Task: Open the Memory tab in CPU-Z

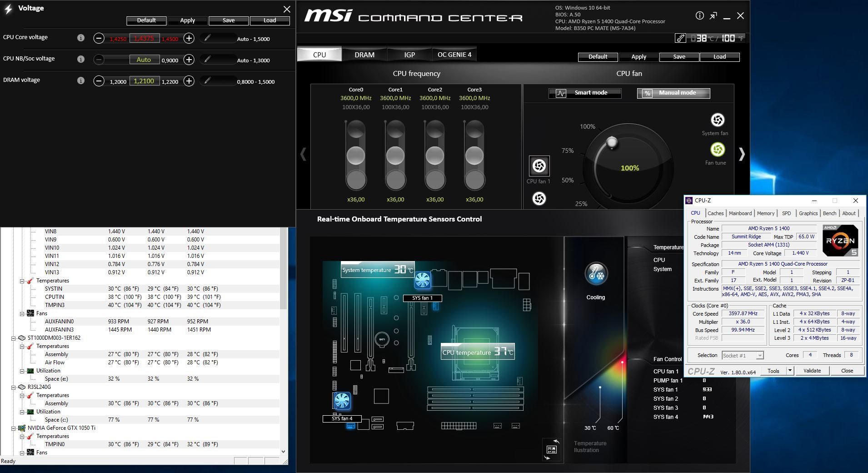Action: coord(765,213)
